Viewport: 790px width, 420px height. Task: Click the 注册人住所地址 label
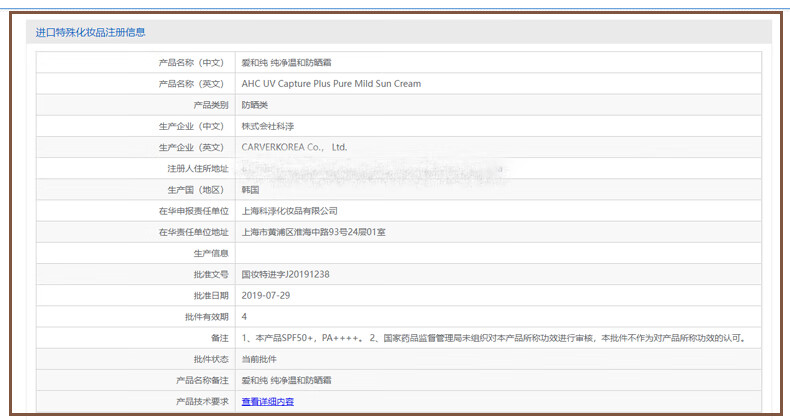coord(198,168)
